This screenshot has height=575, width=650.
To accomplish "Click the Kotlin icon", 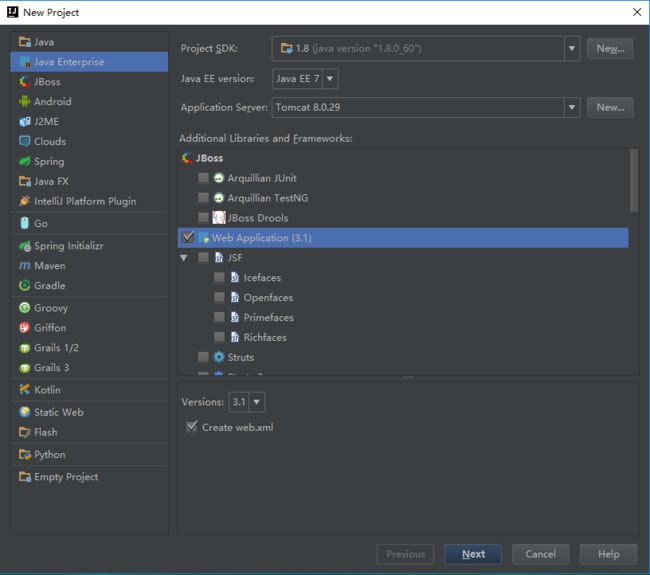I will pyautogui.click(x=24, y=390).
